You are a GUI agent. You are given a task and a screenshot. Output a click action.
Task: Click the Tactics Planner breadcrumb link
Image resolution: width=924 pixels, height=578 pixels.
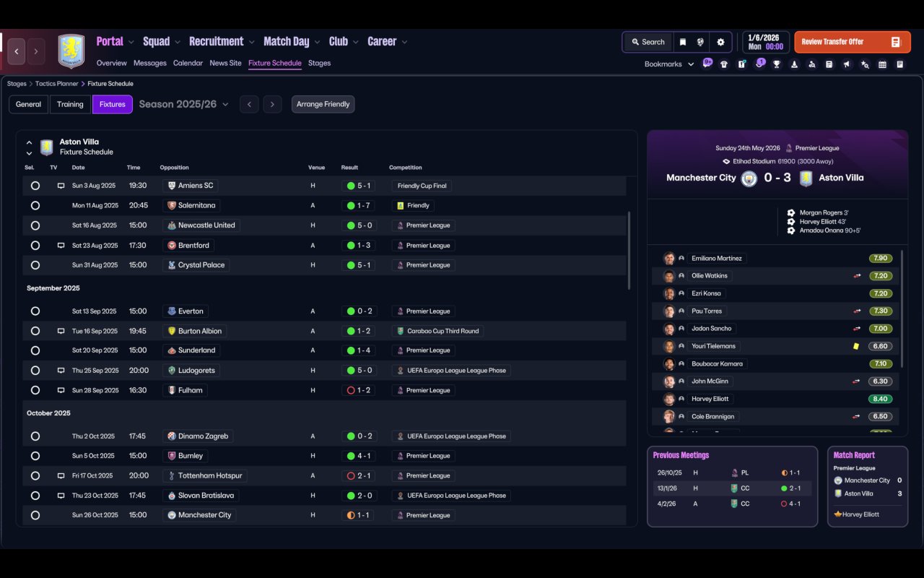coord(56,84)
